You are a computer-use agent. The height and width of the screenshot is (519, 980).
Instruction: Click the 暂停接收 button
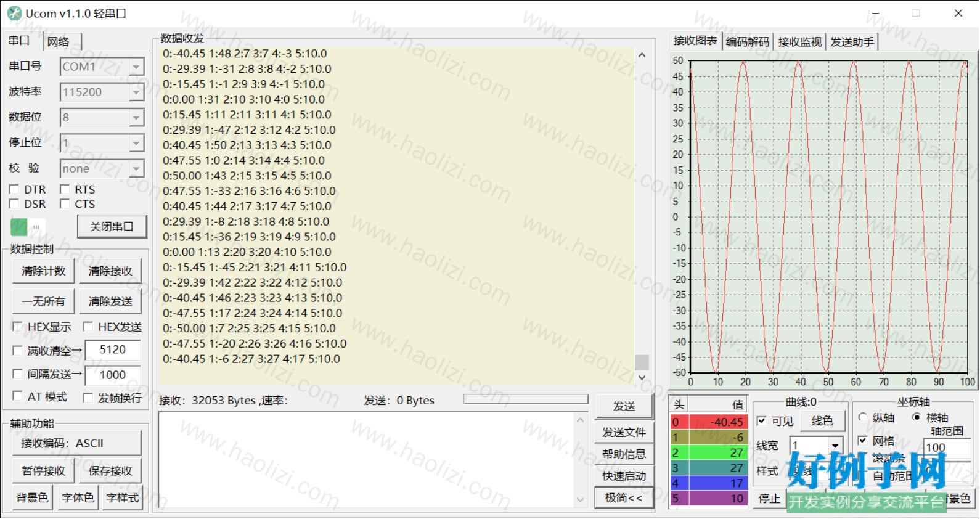click(43, 471)
